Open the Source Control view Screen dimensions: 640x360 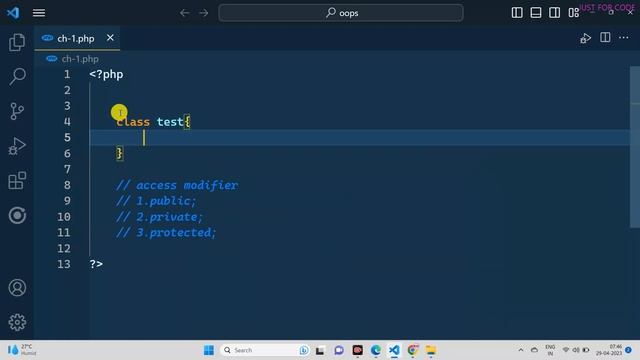[x=17, y=111]
